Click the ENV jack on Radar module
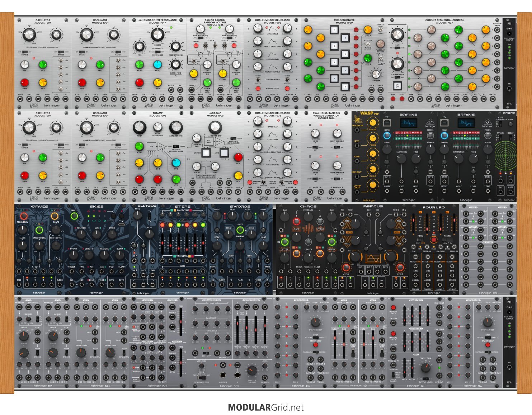The image size is (532, 415). click(x=500, y=192)
